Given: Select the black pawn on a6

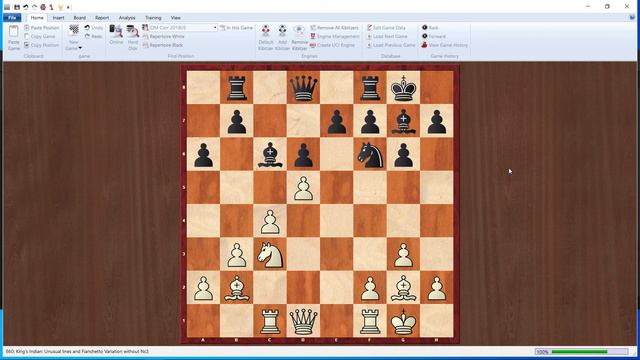Looking at the screenshot, I should (203, 154).
